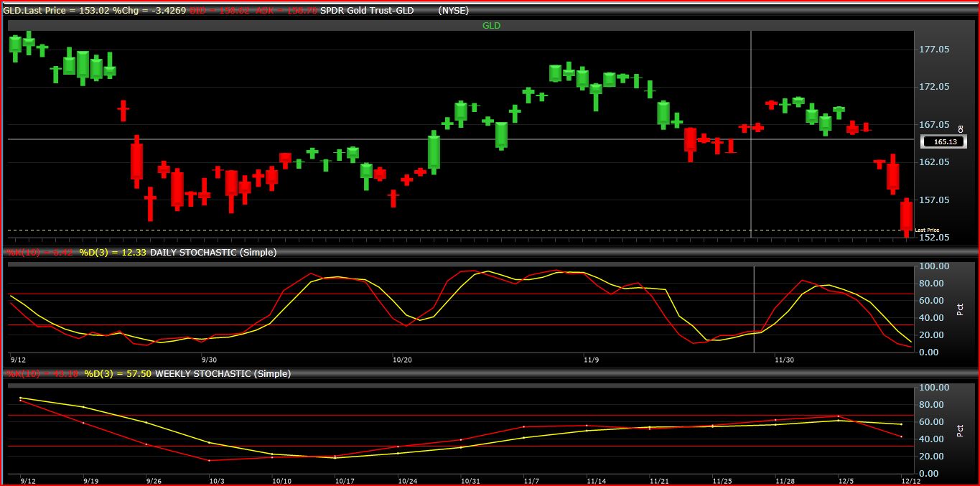Click the 12/5 date on weekly axis

(x=847, y=480)
